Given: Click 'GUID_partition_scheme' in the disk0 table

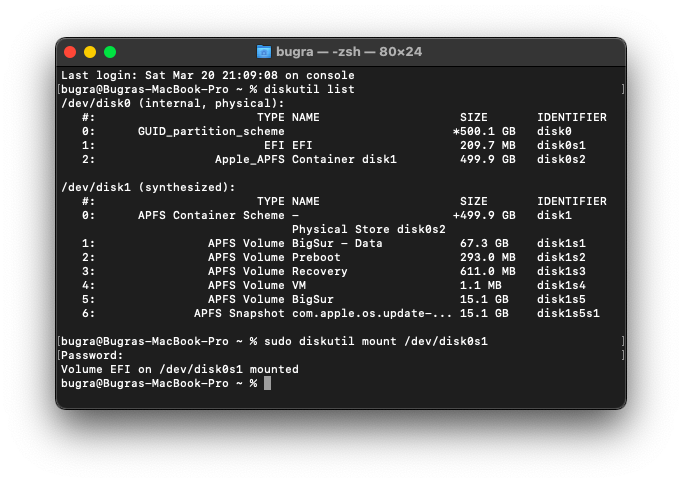Looking at the screenshot, I should (211, 131).
